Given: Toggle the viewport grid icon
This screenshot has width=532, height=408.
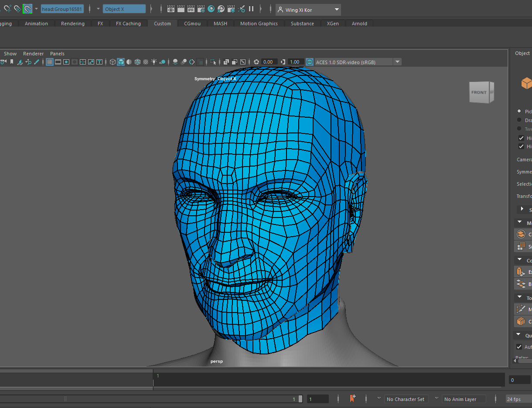Looking at the screenshot, I should pos(50,62).
